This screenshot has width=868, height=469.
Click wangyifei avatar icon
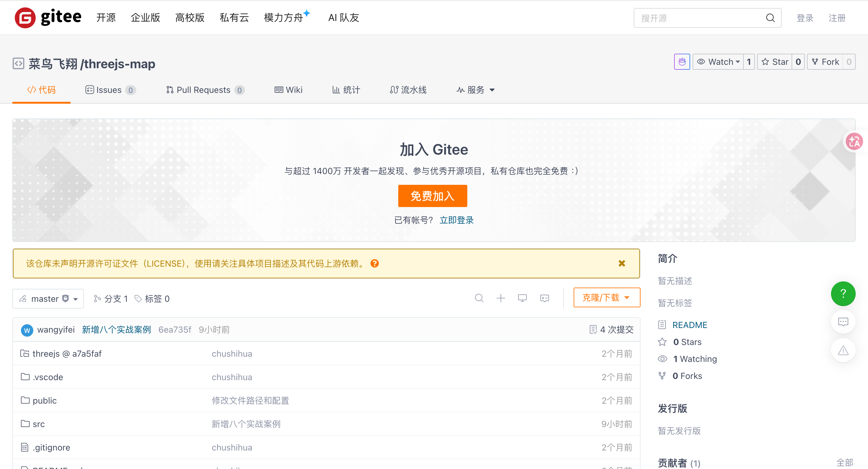27,330
